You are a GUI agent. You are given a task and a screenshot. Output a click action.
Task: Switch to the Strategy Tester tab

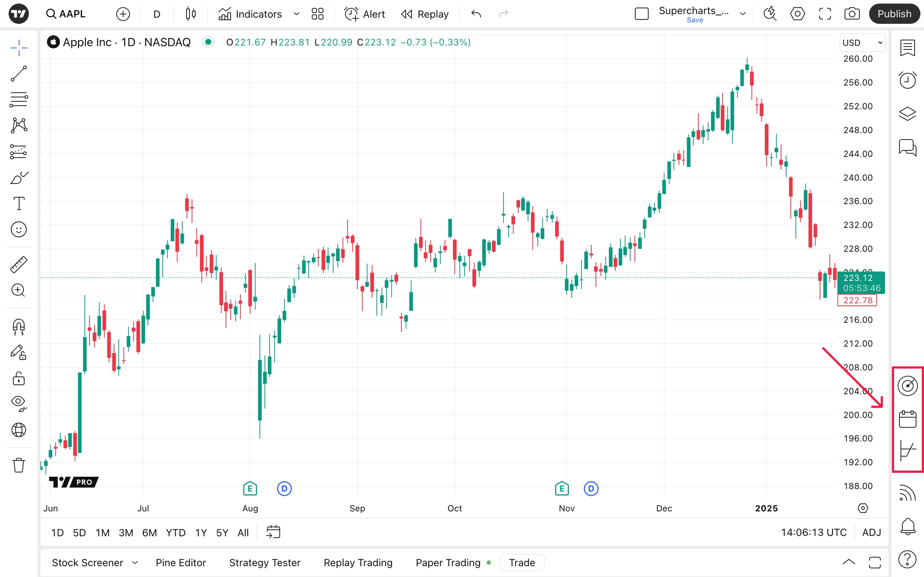pos(265,563)
